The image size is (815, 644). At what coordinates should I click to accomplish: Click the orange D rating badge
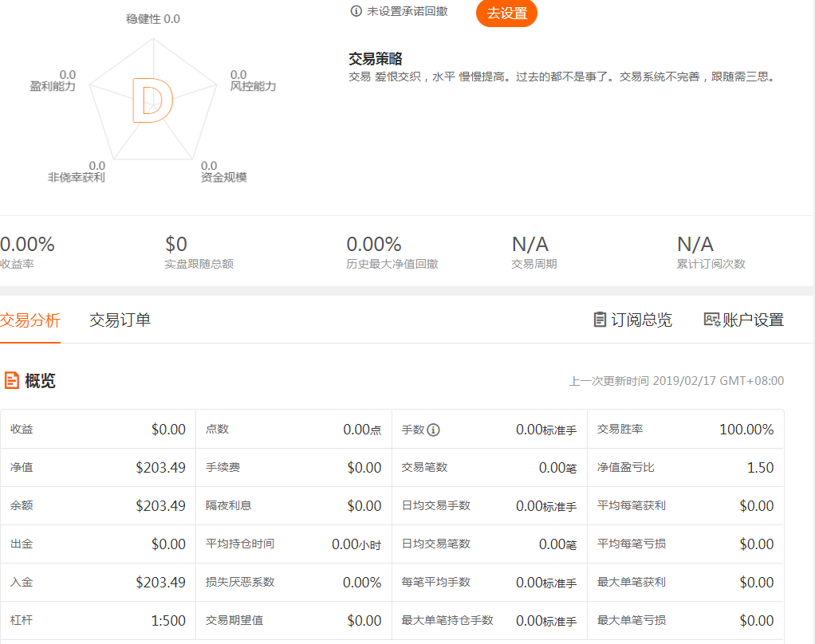click(x=152, y=101)
